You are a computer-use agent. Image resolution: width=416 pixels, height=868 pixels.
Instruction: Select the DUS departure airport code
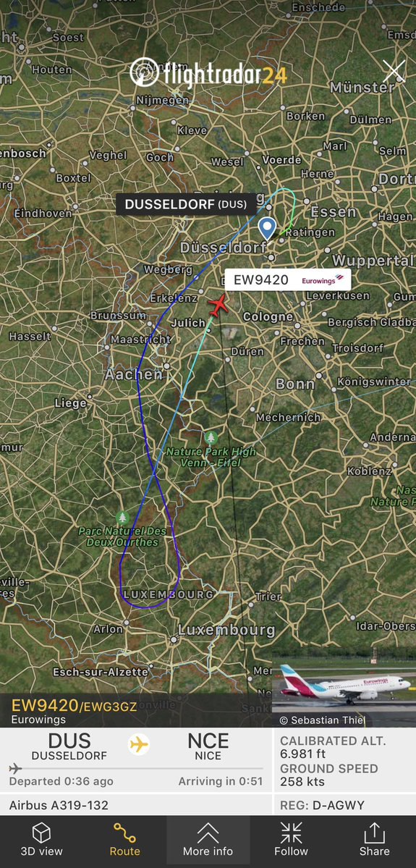69,741
